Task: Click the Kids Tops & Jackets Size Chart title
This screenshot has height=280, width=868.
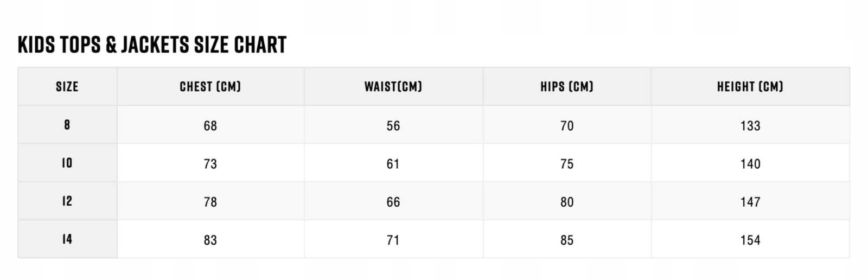Action: (152, 44)
